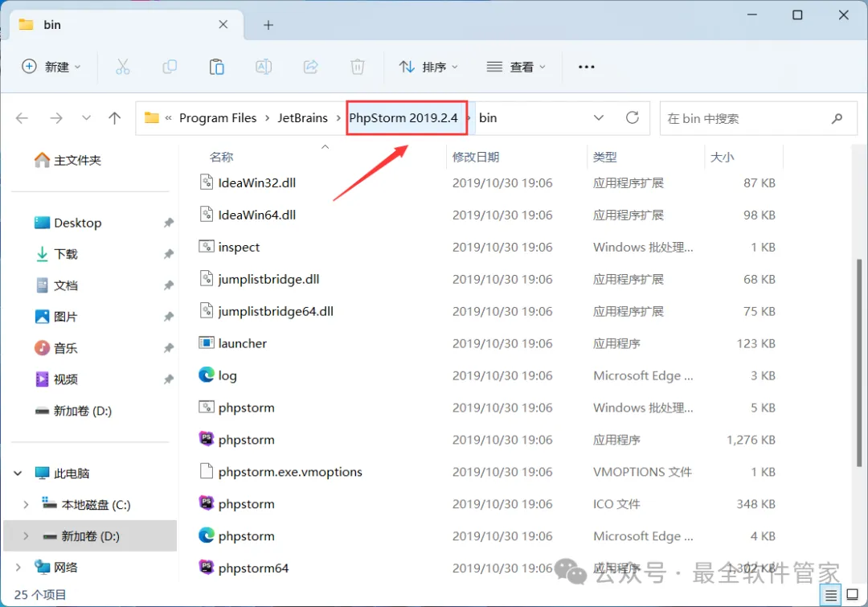Sort by 大小 column header
The width and height of the screenshot is (868, 607).
click(x=722, y=158)
